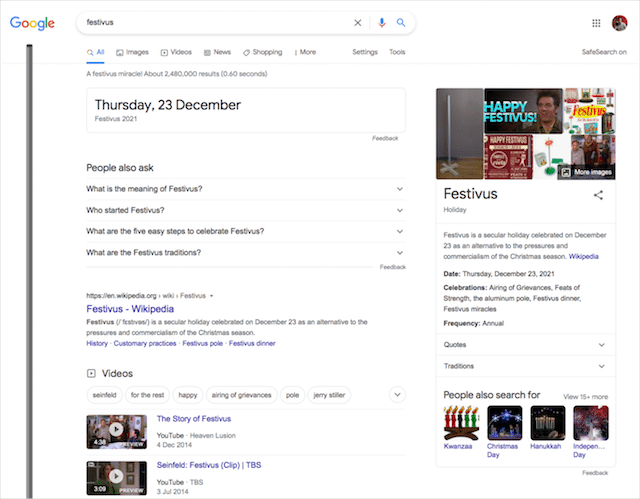640x499 pixels.
Task: Expand 'What are the Festivus traditions?'
Action: pyautogui.click(x=246, y=253)
